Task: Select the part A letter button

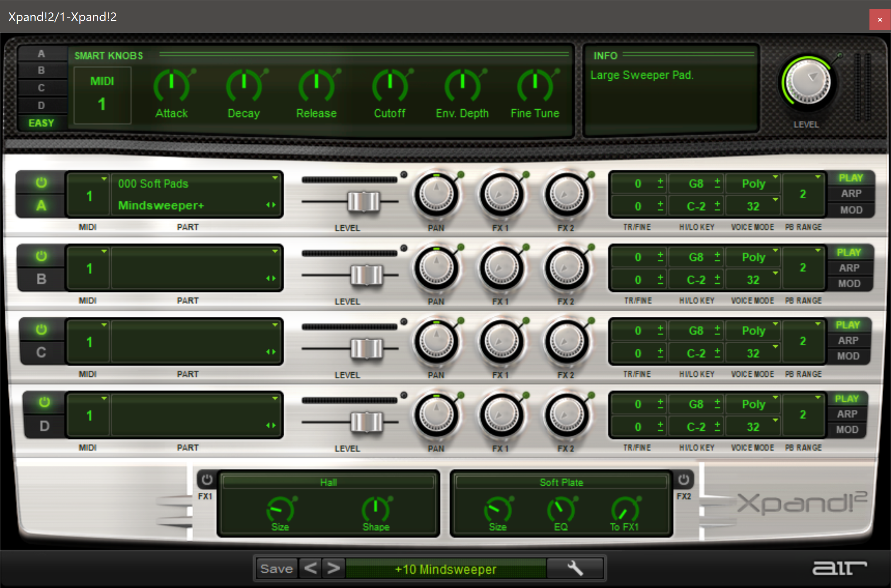Action: (41, 205)
